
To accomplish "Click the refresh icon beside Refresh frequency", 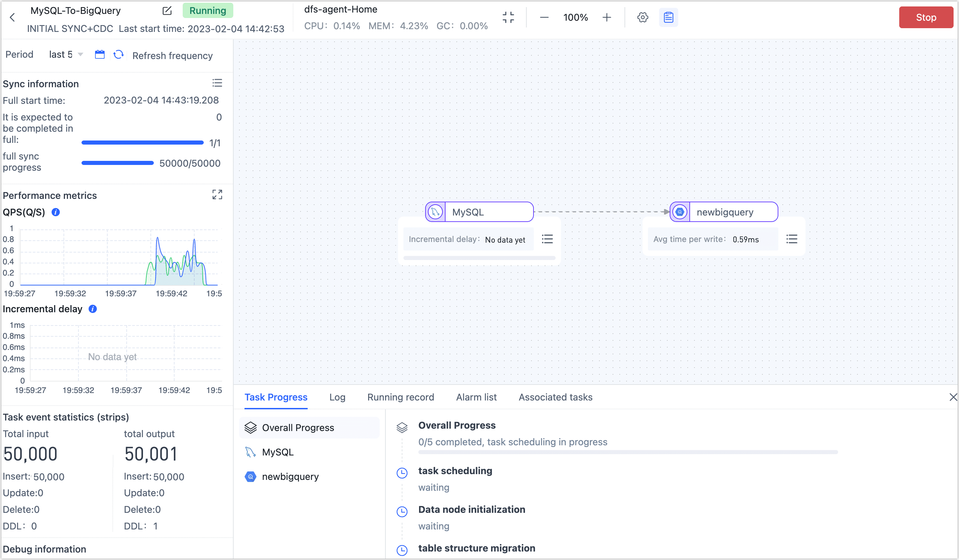I will click(x=119, y=55).
